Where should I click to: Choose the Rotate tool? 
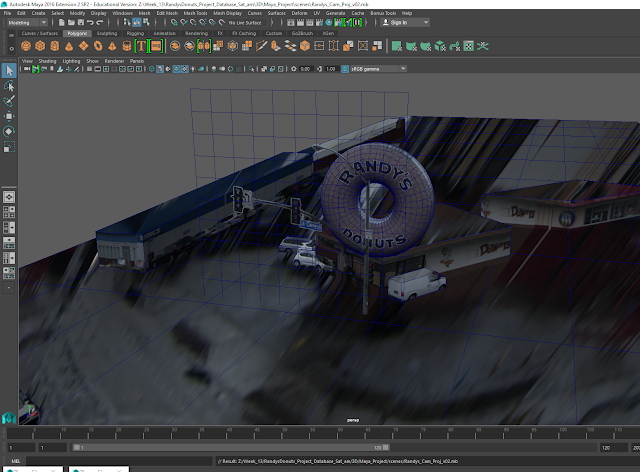coord(9,131)
